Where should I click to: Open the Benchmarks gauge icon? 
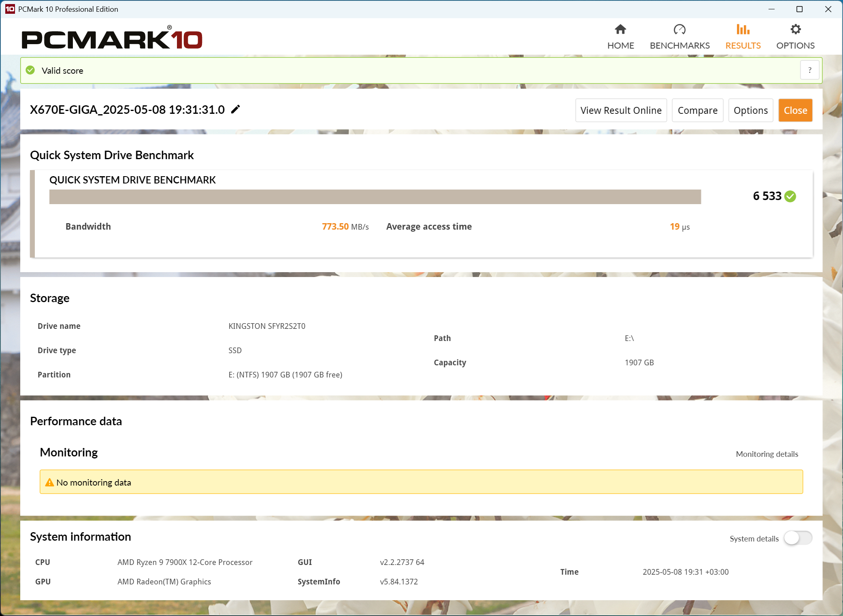[679, 30]
